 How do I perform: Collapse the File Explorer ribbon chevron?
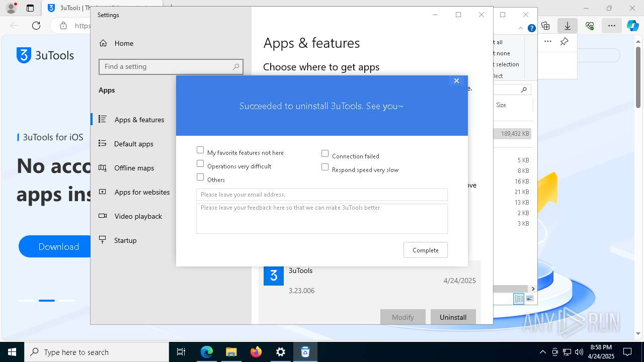tap(521, 28)
